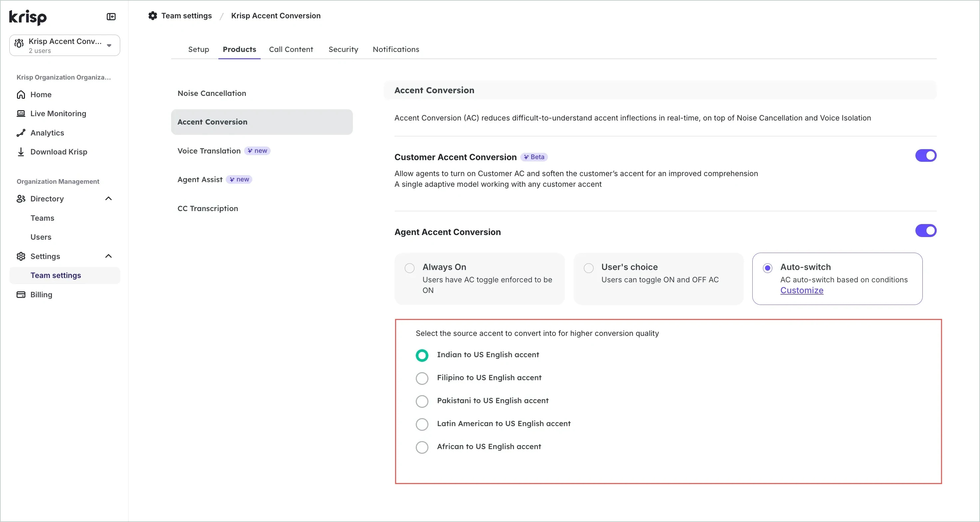Open the Security tab
Screen dimensions: 980x522
343,50
